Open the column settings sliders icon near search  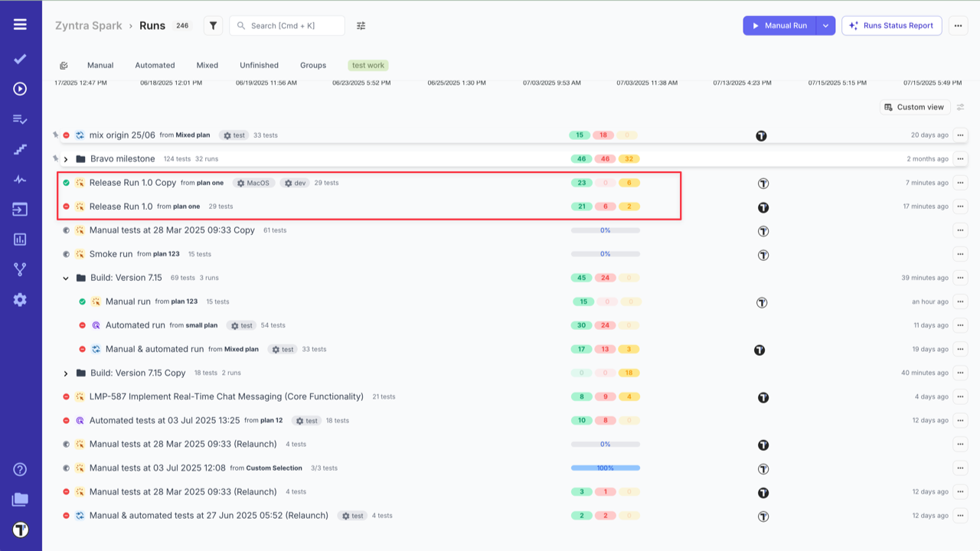tap(361, 25)
